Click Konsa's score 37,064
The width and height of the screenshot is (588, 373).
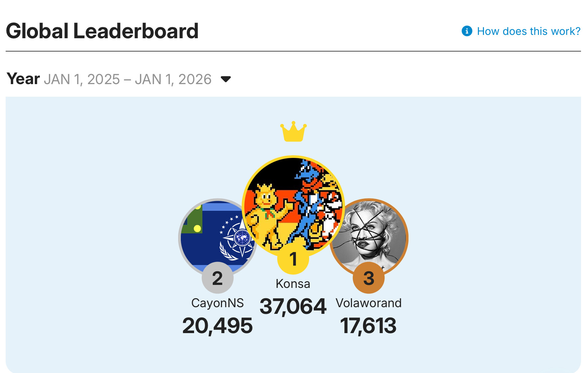point(293,307)
